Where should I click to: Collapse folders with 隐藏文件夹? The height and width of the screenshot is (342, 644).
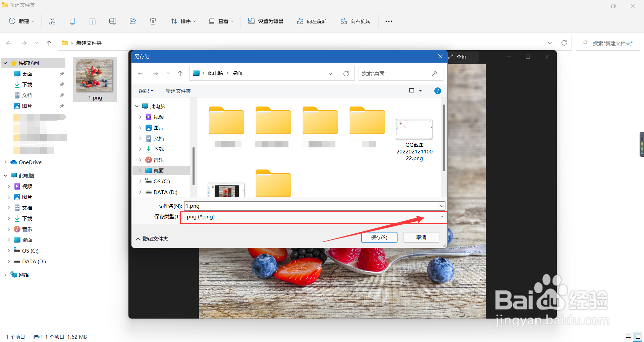click(x=152, y=238)
